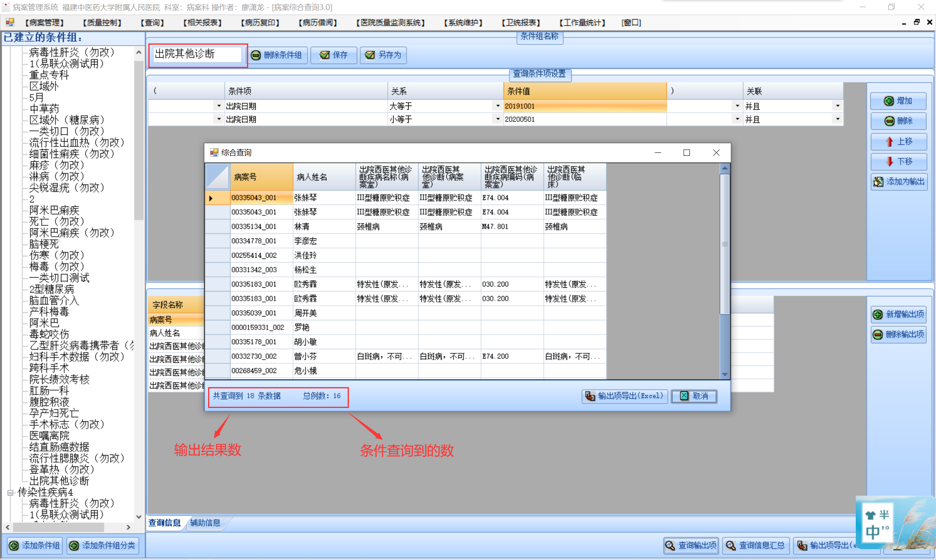Screen dimensions: 936x560
Task: Click 删除条件组 icon button
Action: tap(256, 55)
